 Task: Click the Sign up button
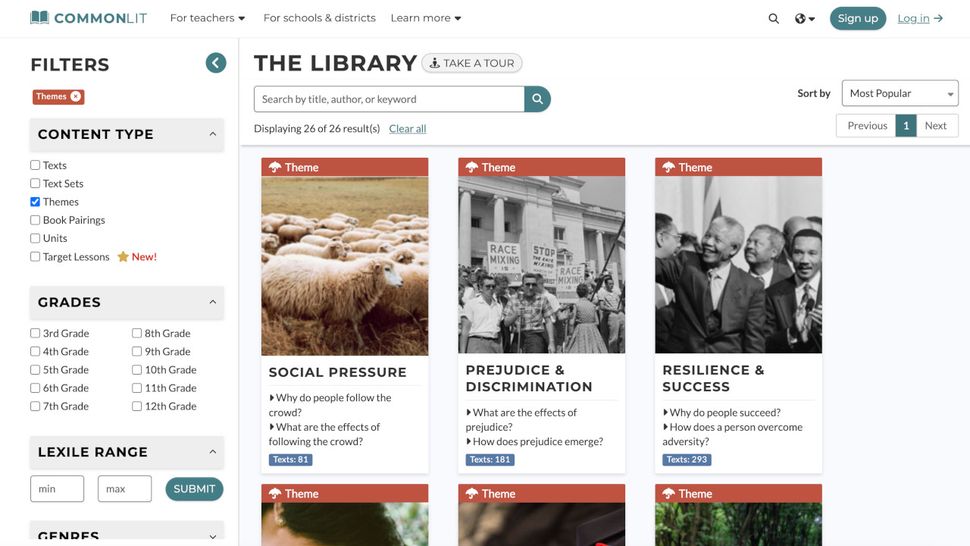click(x=857, y=18)
